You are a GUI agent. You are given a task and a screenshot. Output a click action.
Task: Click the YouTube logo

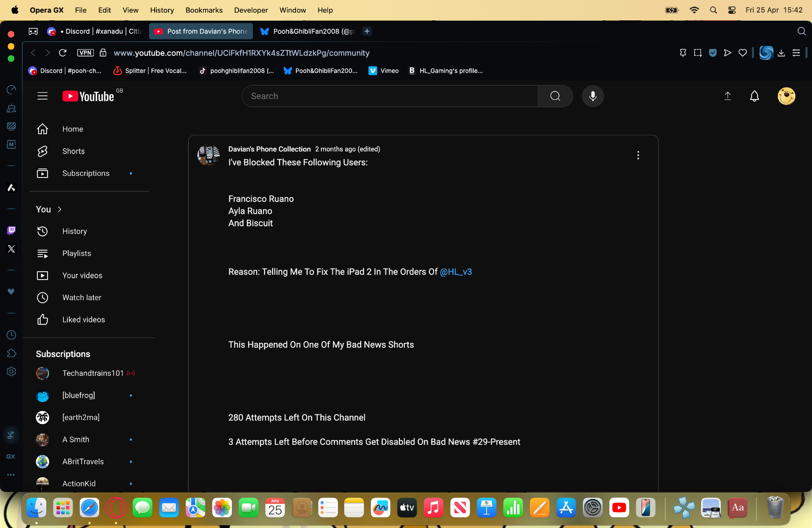tap(89, 96)
